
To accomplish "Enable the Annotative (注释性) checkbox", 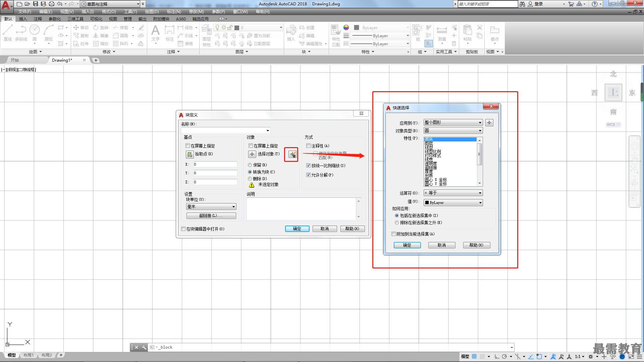I will 308,146.
